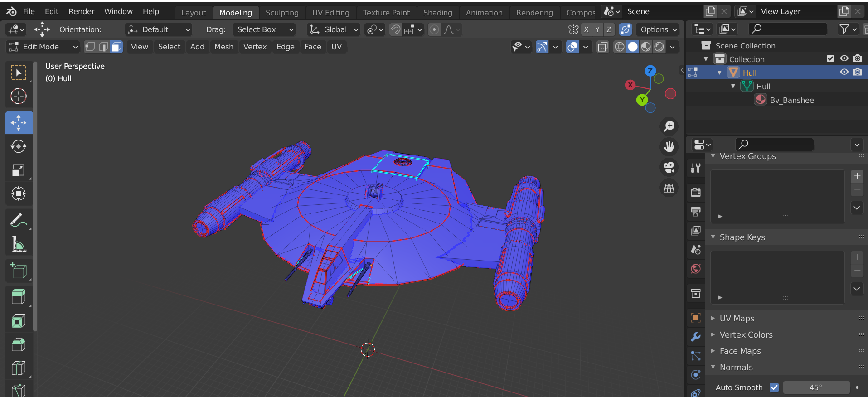This screenshot has height=397, width=868.
Task: Toggle Collection exclude checkbox
Action: [830, 58]
